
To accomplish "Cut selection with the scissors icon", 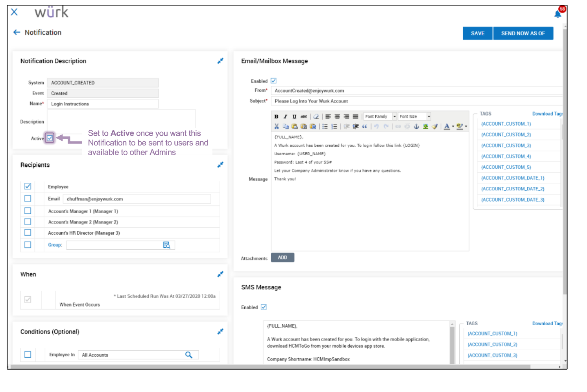I will pos(277,126).
